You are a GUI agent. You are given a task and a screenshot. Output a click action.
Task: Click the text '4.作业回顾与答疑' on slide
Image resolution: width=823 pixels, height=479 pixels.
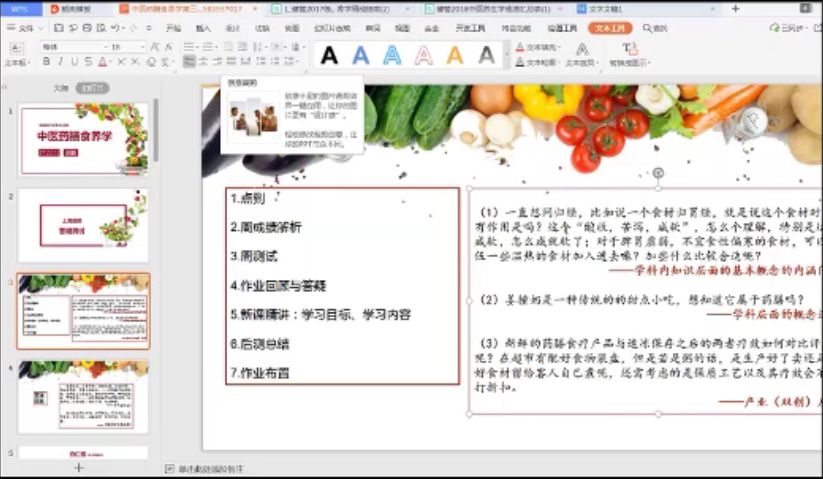[x=278, y=285]
